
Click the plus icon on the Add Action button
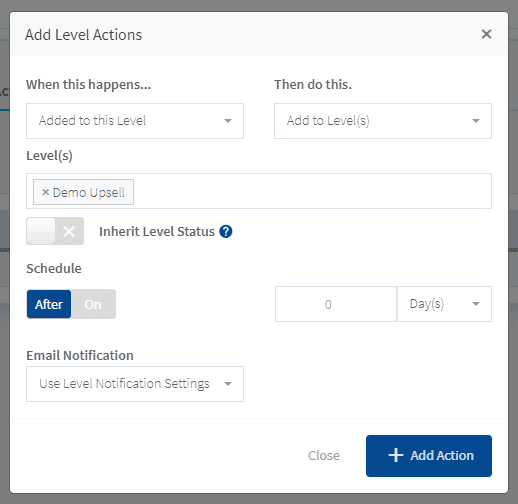click(x=396, y=455)
